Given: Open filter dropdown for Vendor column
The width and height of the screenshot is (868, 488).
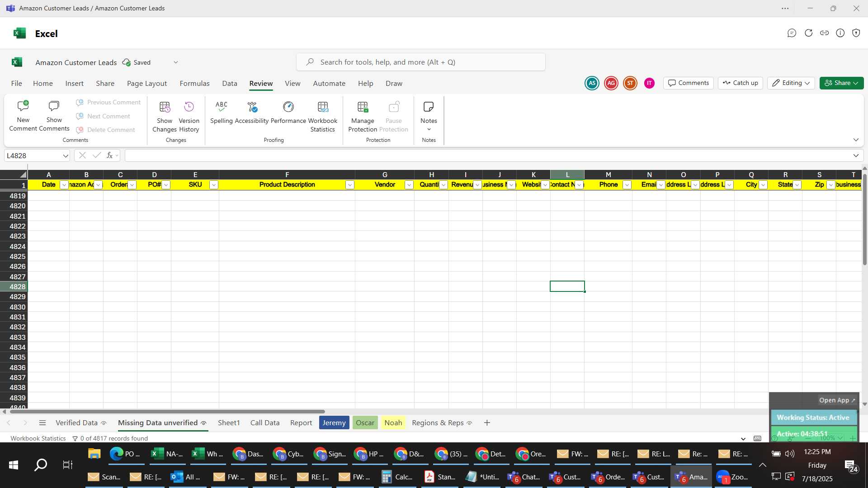Looking at the screenshot, I should (x=409, y=185).
